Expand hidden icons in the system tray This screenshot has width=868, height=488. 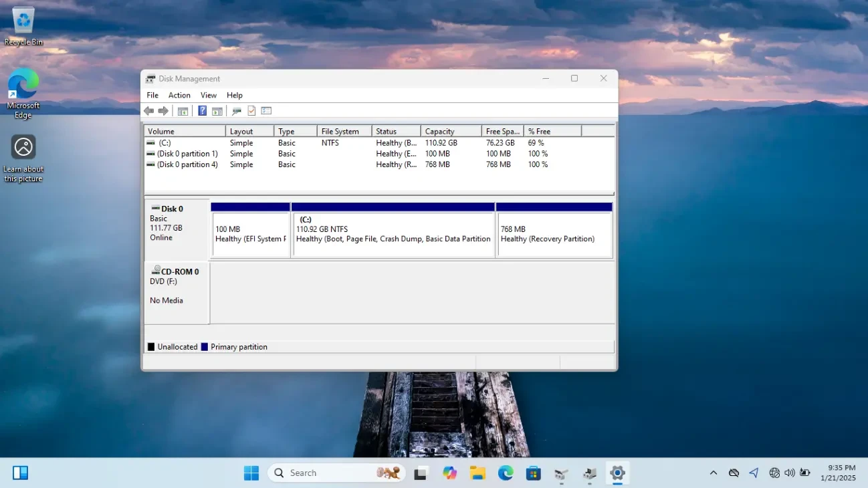(x=713, y=473)
